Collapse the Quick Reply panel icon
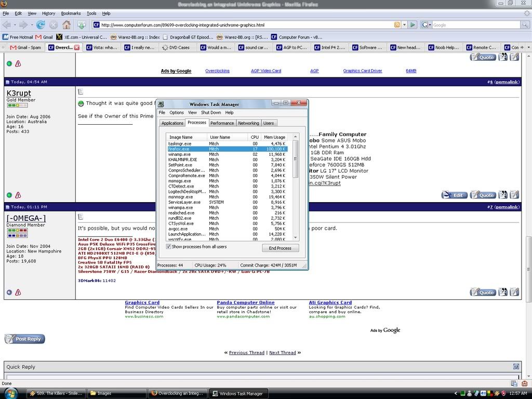Image resolution: width=532 pixels, height=399 pixels. tap(515, 366)
